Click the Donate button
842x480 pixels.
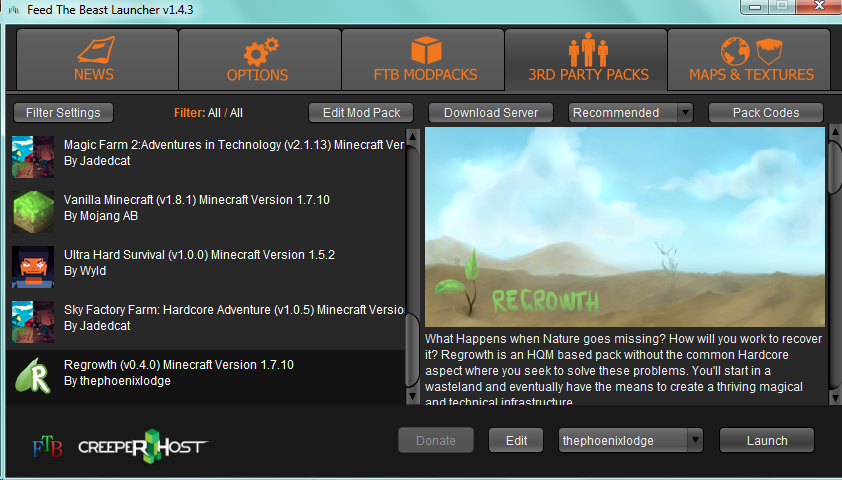pos(435,441)
